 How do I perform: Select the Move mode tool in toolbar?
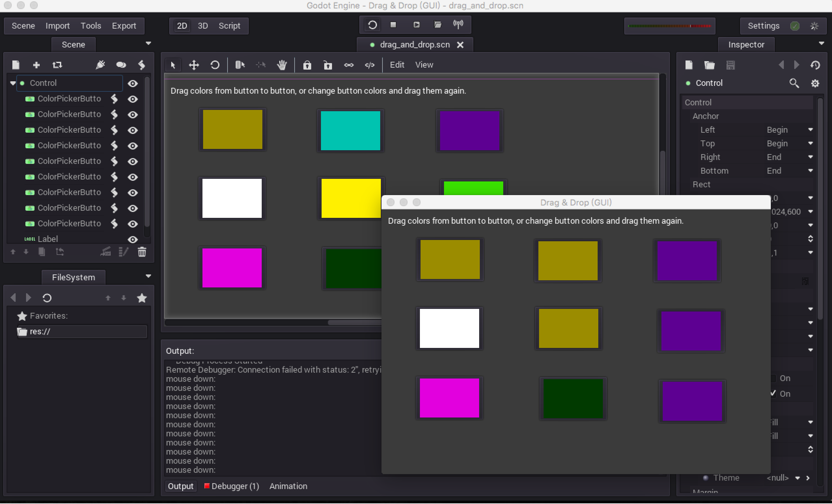click(x=194, y=65)
